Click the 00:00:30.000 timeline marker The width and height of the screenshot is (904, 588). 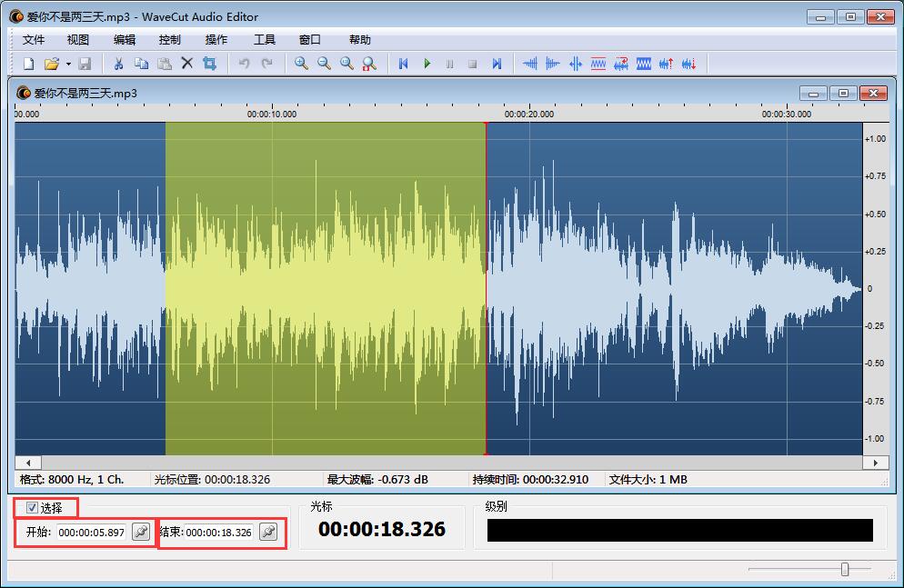(787, 114)
